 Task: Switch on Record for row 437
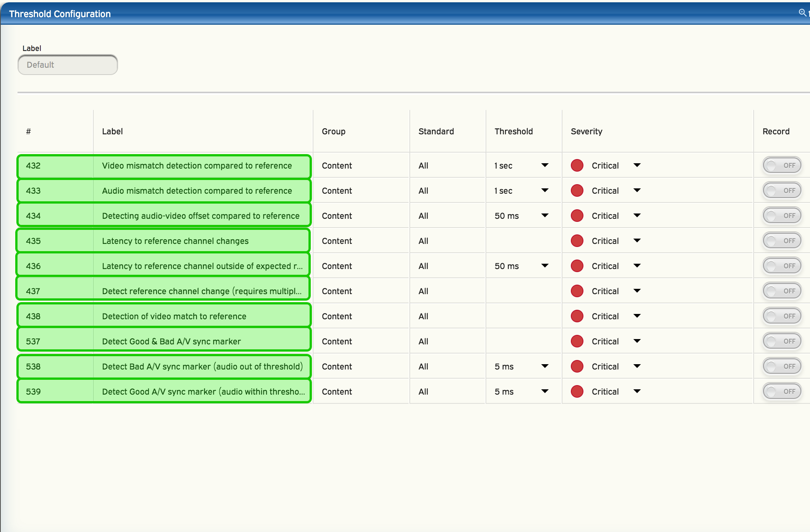[x=782, y=291]
